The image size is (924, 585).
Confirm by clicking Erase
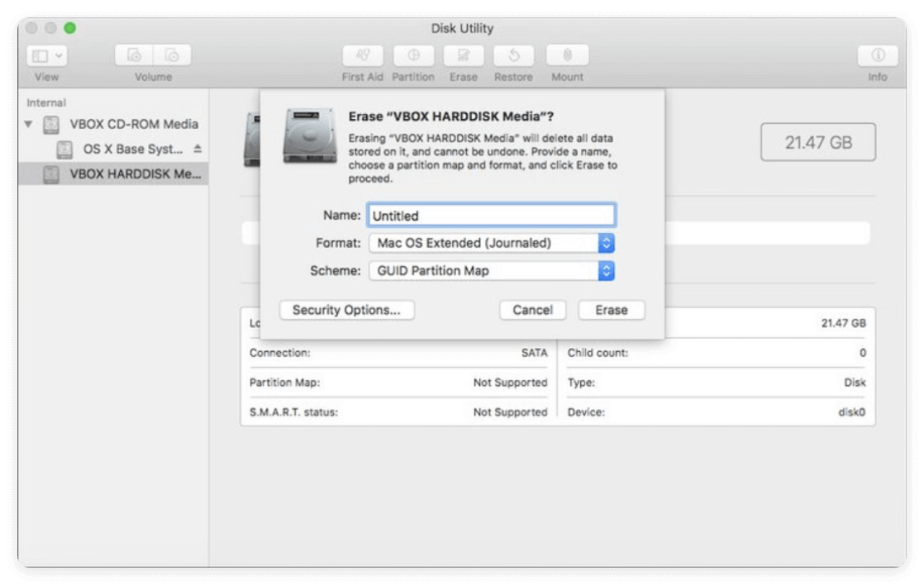point(612,310)
